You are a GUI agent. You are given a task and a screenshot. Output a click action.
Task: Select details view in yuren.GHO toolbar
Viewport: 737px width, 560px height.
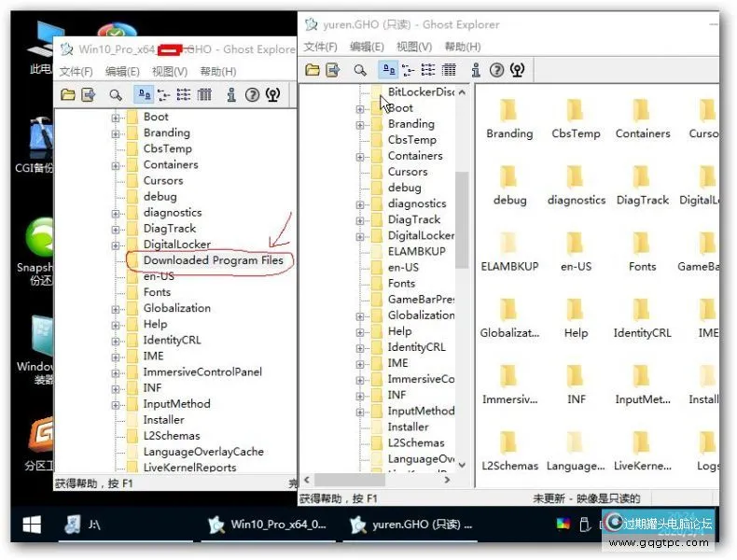pyautogui.click(x=449, y=70)
